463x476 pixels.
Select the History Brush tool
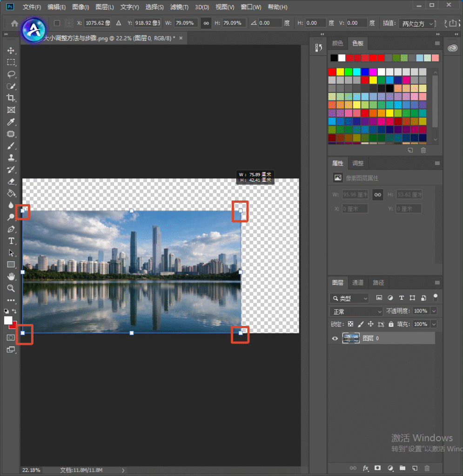[11, 169]
